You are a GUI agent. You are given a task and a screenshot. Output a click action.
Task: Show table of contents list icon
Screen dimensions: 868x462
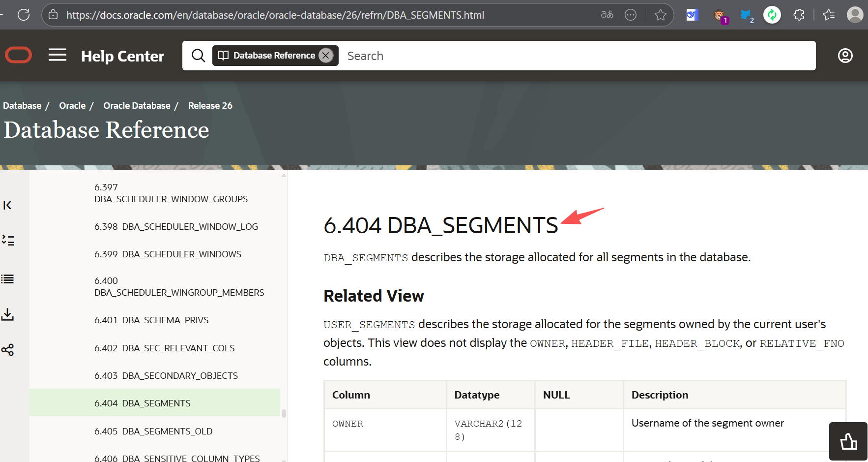tap(7, 279)
